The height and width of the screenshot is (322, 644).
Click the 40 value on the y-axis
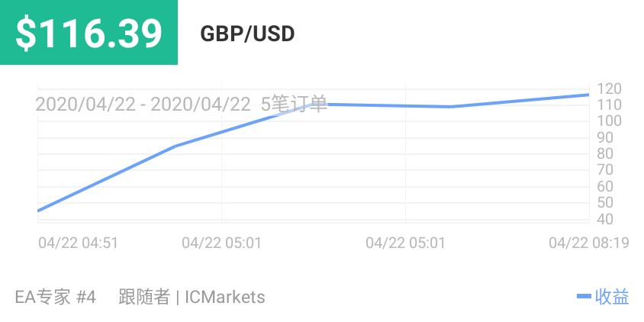pos(605,220)
